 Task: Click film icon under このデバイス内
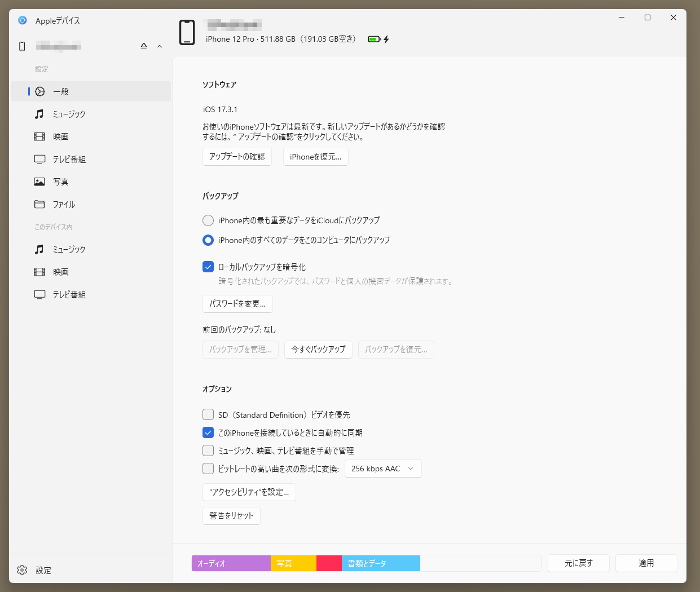(39, 272)
